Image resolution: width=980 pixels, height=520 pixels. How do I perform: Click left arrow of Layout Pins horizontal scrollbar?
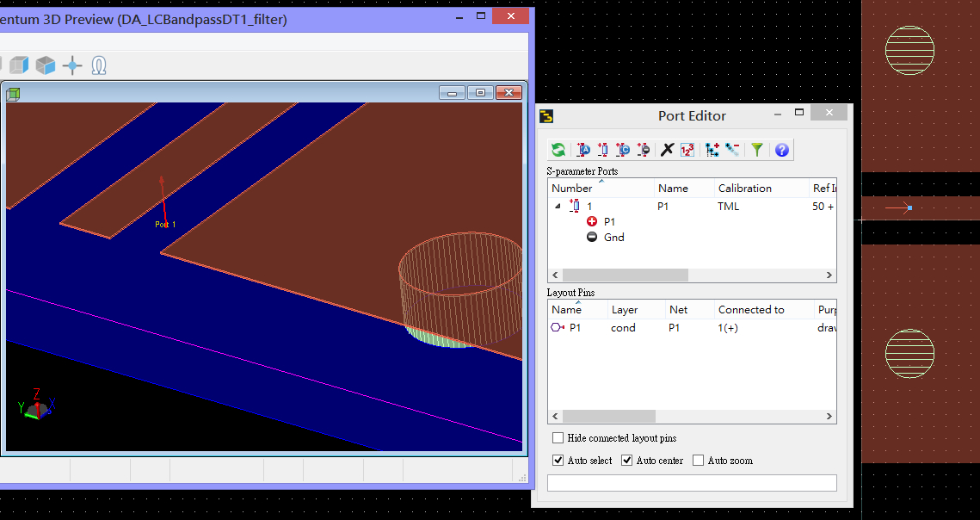tap(556, 416)
